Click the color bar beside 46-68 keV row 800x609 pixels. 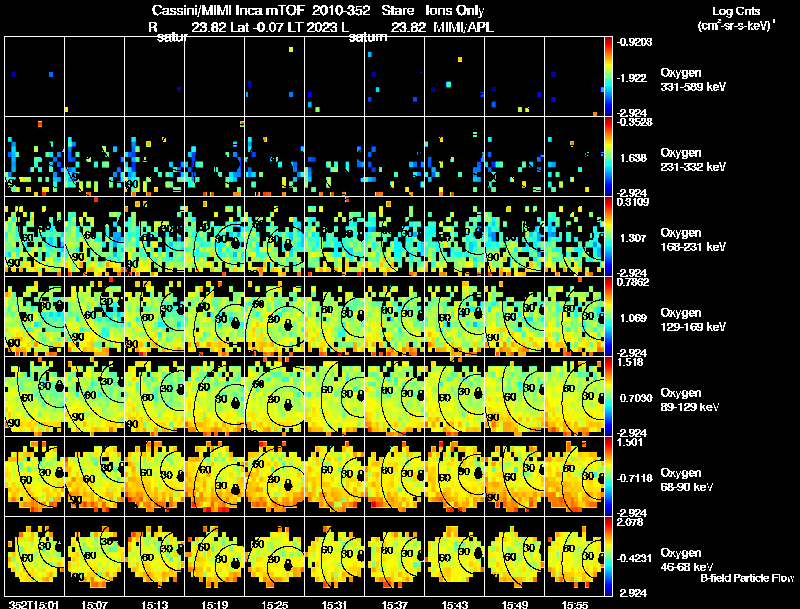point(608,556)
